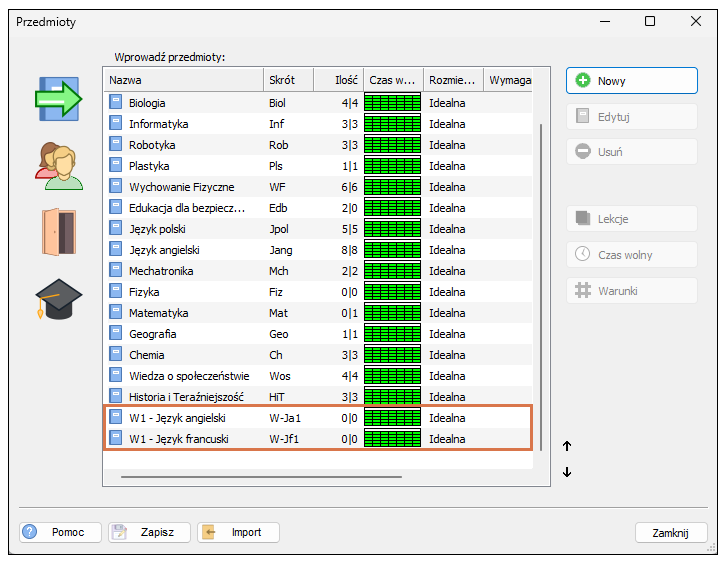Select the classroom door icon
727x564 pixels.
tap(59, 232)
